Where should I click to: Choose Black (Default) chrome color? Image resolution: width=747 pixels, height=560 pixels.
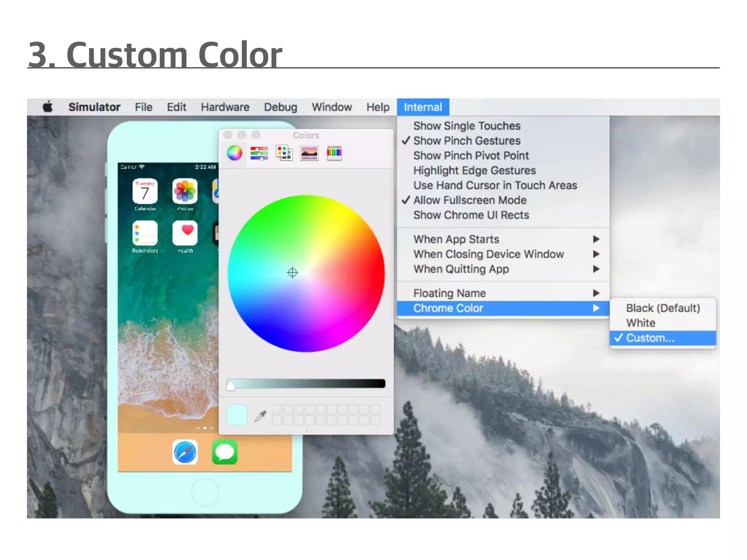coord(663,308)
